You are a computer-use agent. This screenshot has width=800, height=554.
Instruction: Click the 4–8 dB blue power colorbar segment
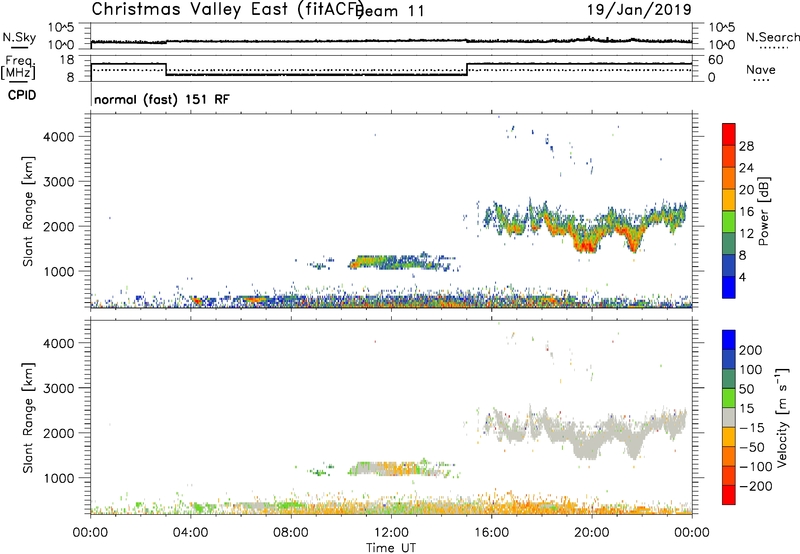point(729,265)
